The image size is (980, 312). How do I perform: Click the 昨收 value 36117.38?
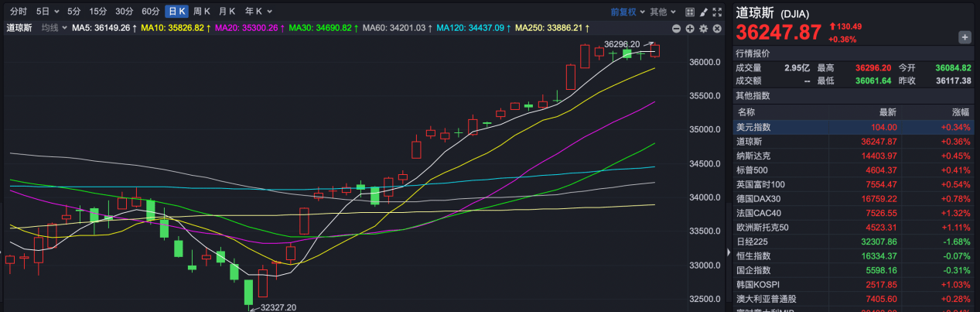[x=952, y=81]
